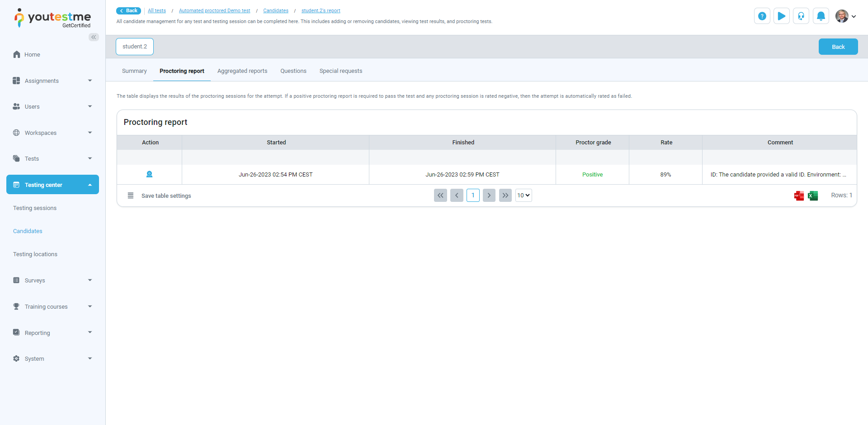The image size is (868, 425).
Task: Collapse the sidebar with double-chevron icon
Action: click(94, 37)
